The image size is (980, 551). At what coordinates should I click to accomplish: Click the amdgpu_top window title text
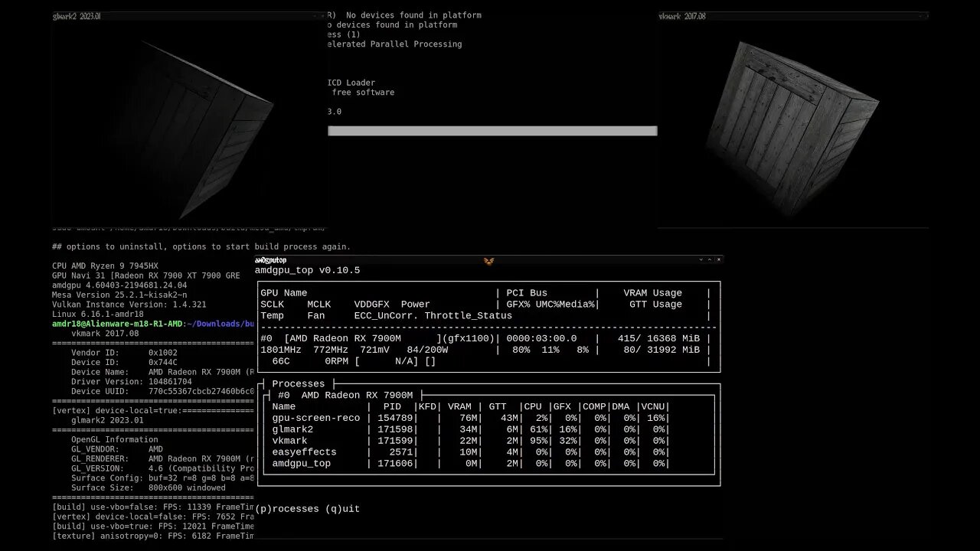coord(270,261)
